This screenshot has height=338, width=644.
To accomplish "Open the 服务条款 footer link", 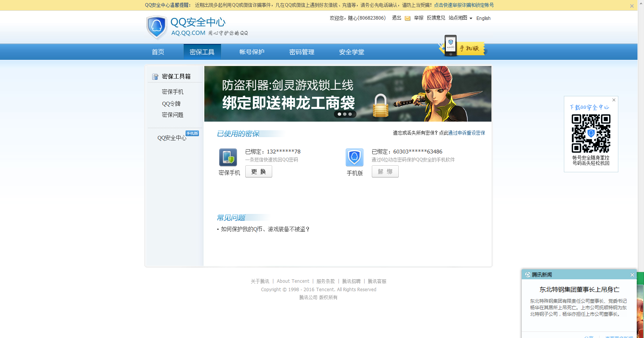I will 325,281.
